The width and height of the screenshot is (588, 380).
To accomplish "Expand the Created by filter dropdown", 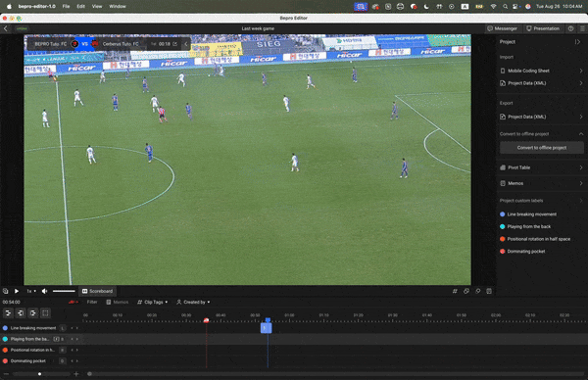I will point(193,302).
